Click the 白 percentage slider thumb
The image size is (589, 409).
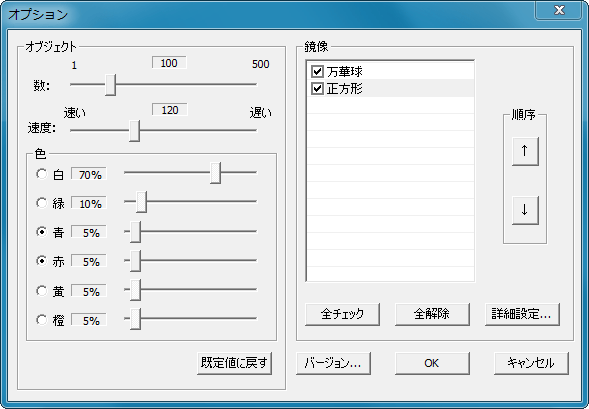point(215,173)
